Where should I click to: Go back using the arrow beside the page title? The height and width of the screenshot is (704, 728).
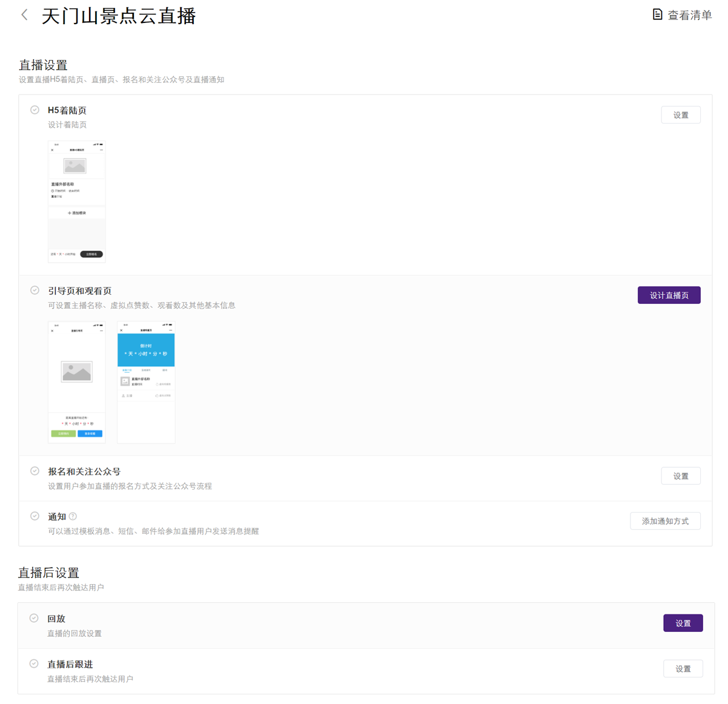tap(25, 15)
